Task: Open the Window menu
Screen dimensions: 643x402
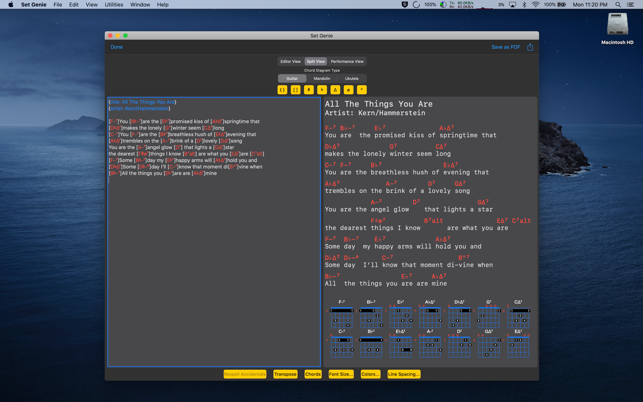Action: [x=140, y=5]
